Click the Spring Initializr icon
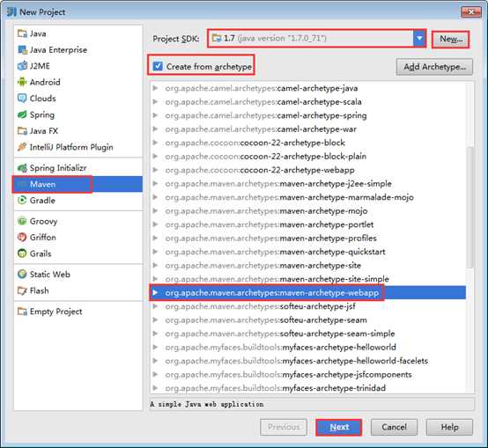This screenshot has width=488, height=448. click(22, 168)
